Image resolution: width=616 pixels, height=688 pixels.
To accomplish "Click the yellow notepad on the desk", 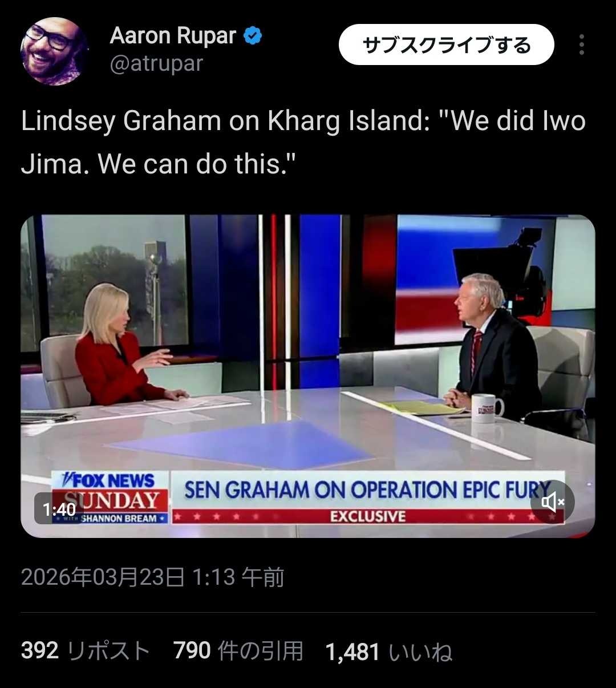I will (x=423, y=407).
